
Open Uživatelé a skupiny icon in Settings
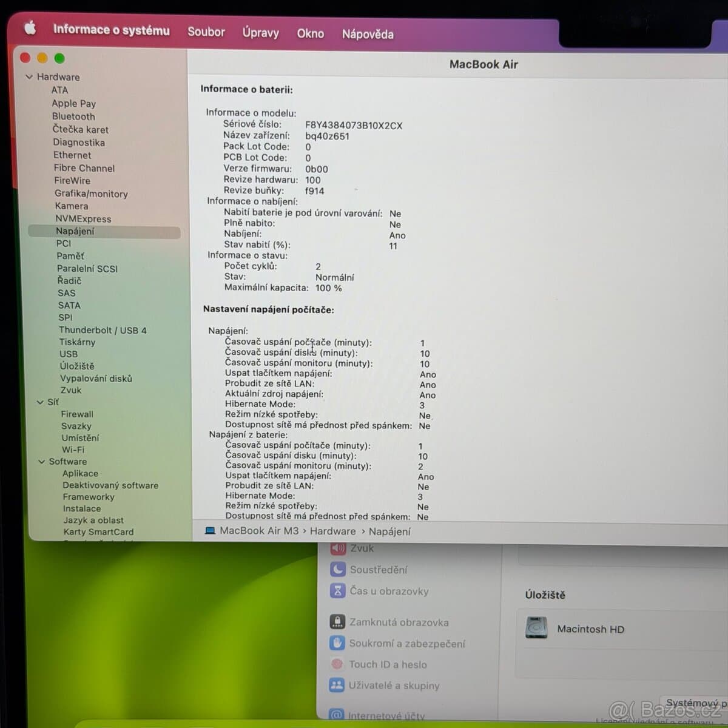(337, 686)
